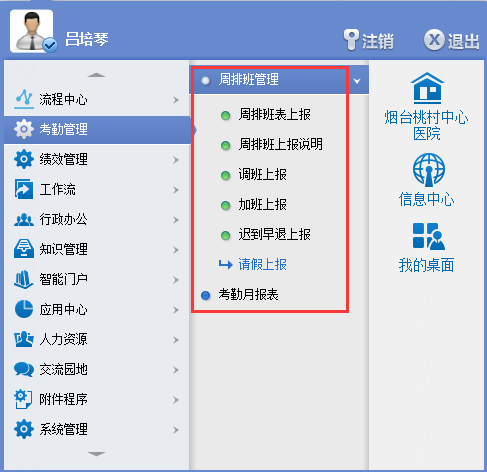Image resolution: width=487 pixels, height=472 pixels.
Task: Select the 行政办公 menu item
Action: tap(97, 219)
